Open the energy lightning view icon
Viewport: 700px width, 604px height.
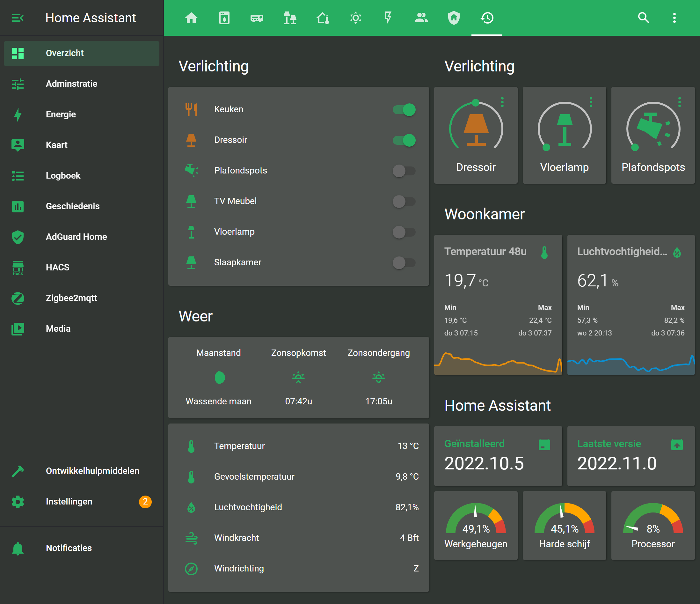click(388, 18)
